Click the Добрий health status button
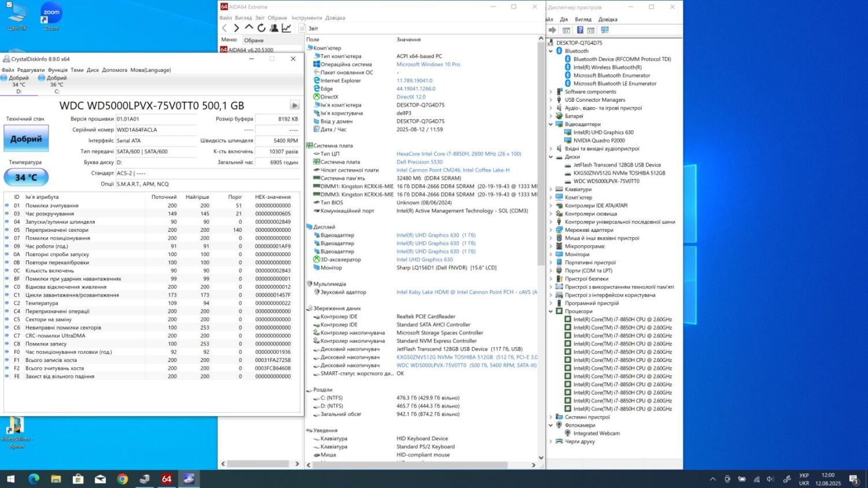868x488 pixels. coord(26,139)
